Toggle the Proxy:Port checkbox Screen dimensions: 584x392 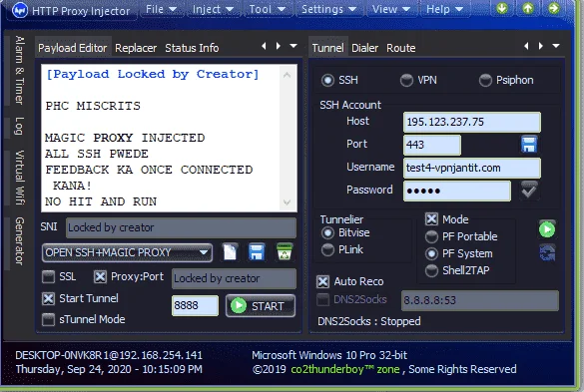point(100,276)
